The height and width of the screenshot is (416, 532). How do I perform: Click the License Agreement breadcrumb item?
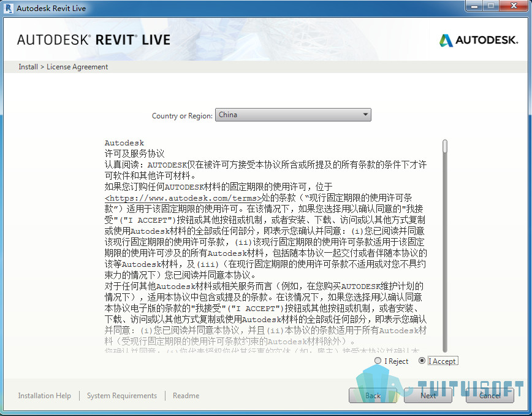point(77,67)
